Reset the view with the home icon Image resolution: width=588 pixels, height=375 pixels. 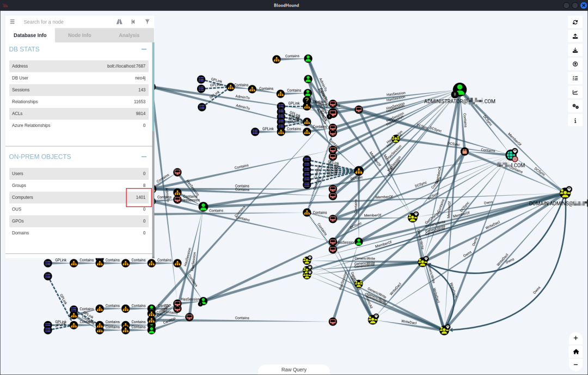[x=575, y=352]
